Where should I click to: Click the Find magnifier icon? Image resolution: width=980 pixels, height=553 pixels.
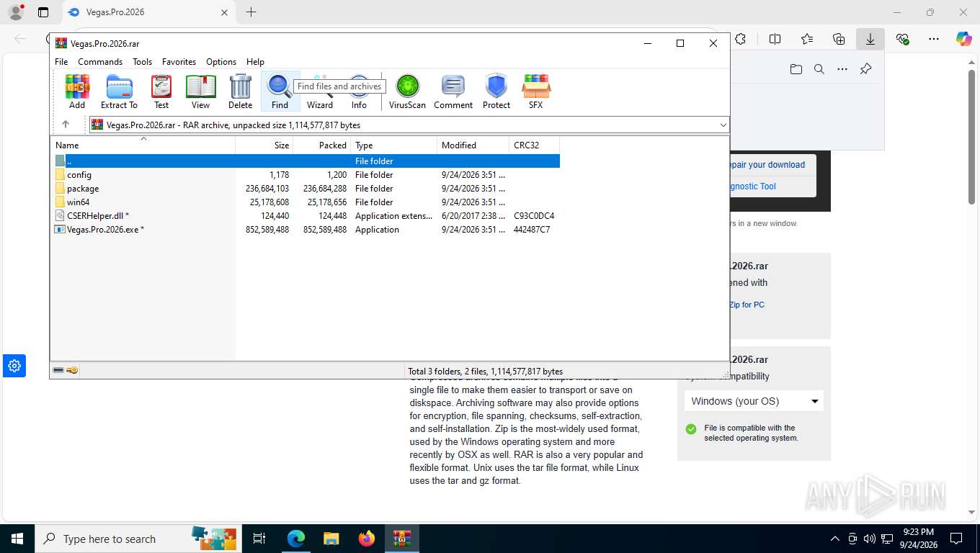(x=280, y=91)
